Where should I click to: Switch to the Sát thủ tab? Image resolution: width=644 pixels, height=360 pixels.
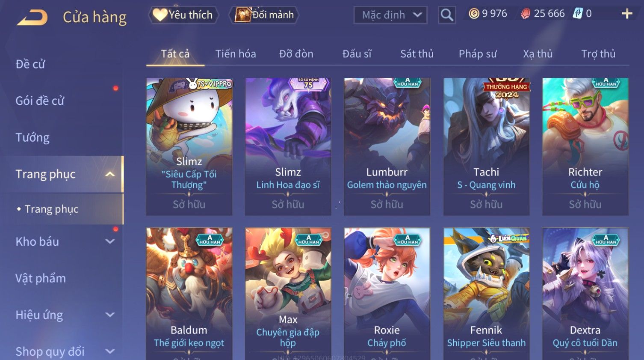417,54
